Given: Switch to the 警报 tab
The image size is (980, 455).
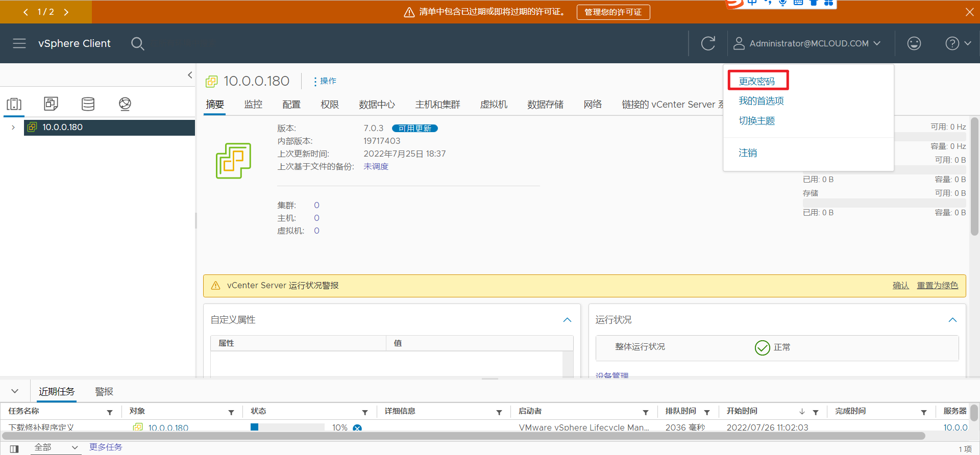Looking at the screenshot, I should (x=104, y=391).
